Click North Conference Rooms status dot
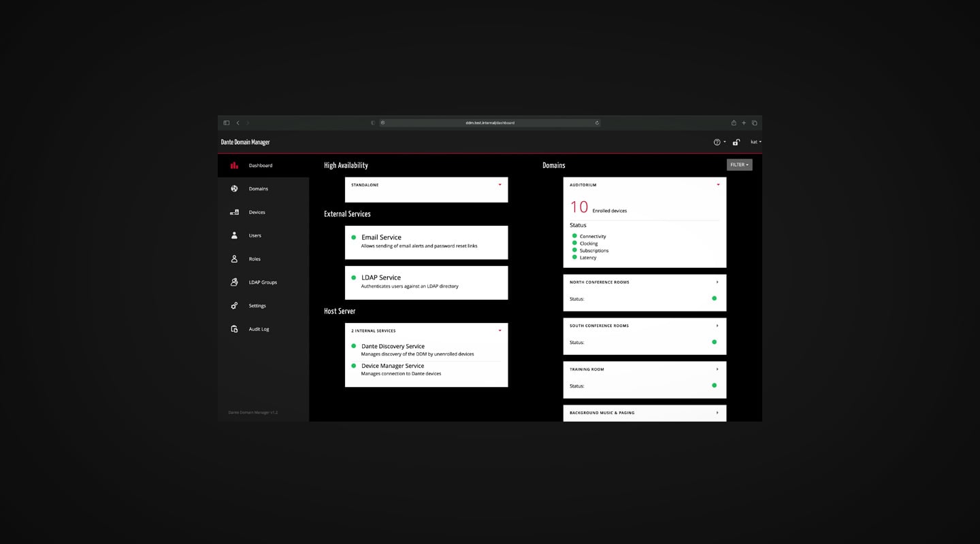 [714, 299]
